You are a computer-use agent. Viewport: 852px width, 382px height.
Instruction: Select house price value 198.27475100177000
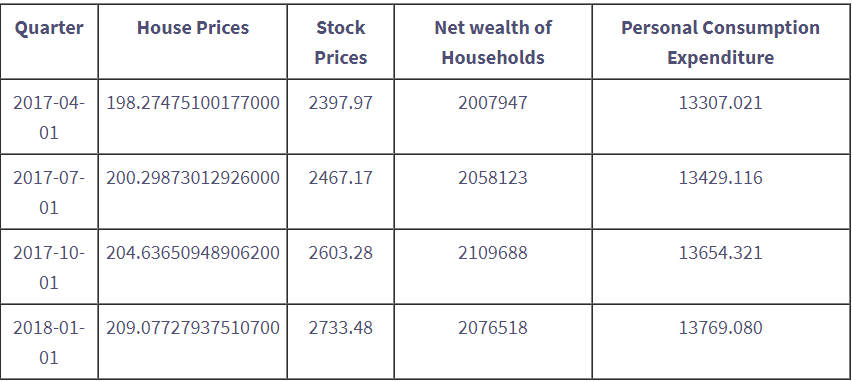[x=193, y=103]
